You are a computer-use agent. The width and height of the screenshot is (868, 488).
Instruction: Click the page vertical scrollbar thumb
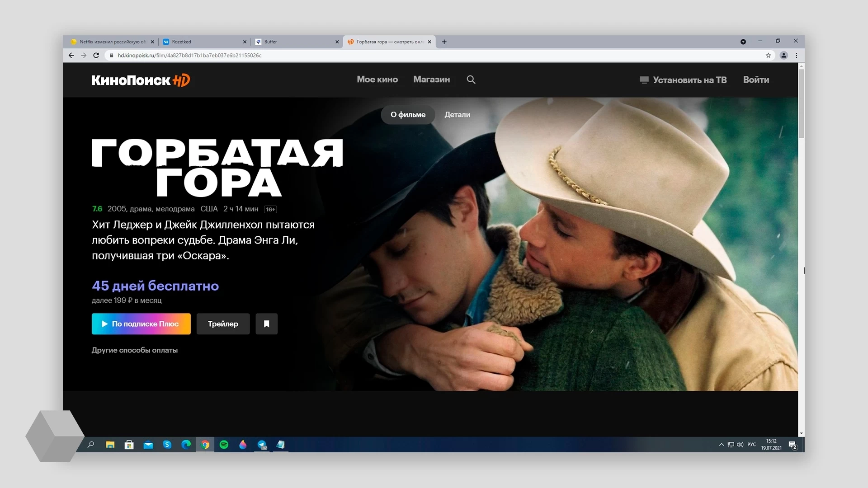801,104
